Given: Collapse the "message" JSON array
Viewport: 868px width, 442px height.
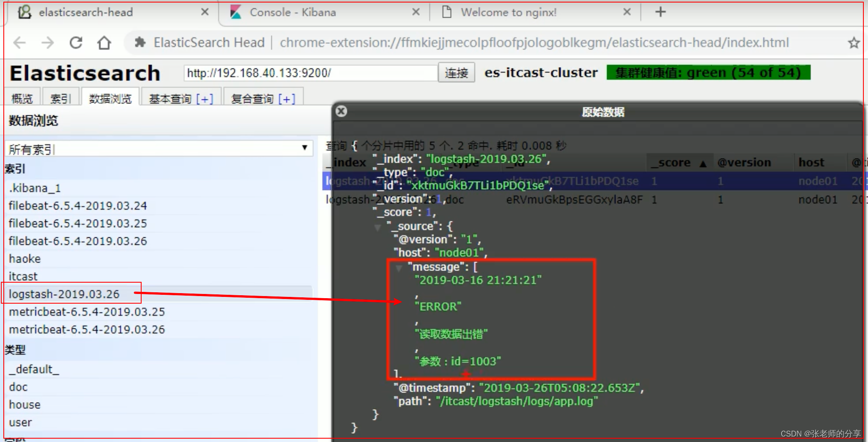Looking at the screenshot, I should click(399, 268).
